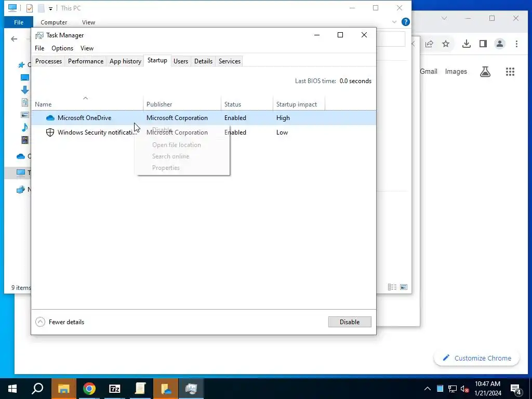Choose Properties in context menu
The image size is (532, 399).
click(166, 168)
